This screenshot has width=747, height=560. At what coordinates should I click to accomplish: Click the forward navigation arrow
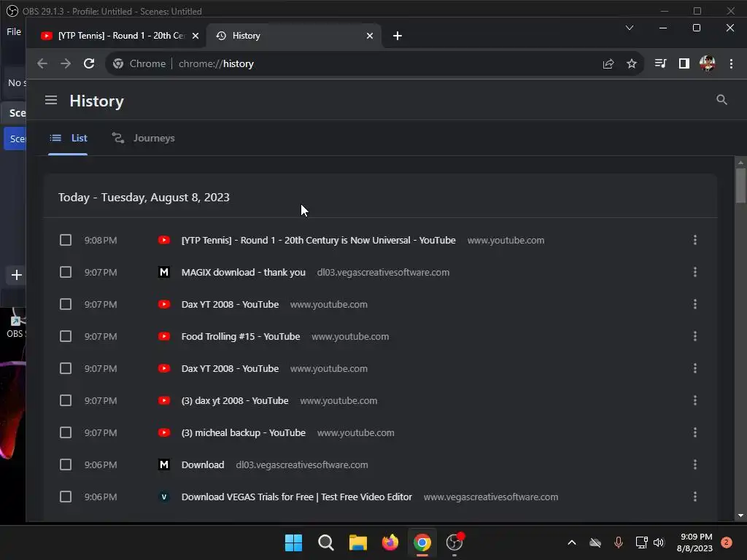(x=65, y=63)
